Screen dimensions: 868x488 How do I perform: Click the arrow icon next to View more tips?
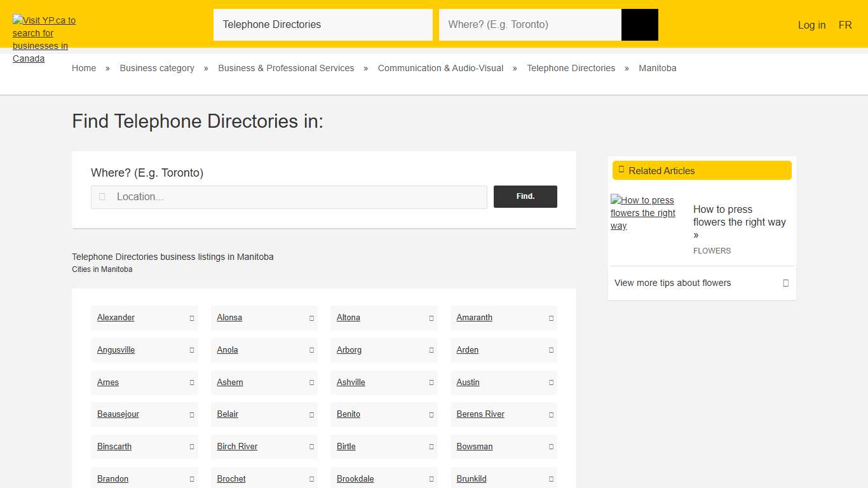785,283
